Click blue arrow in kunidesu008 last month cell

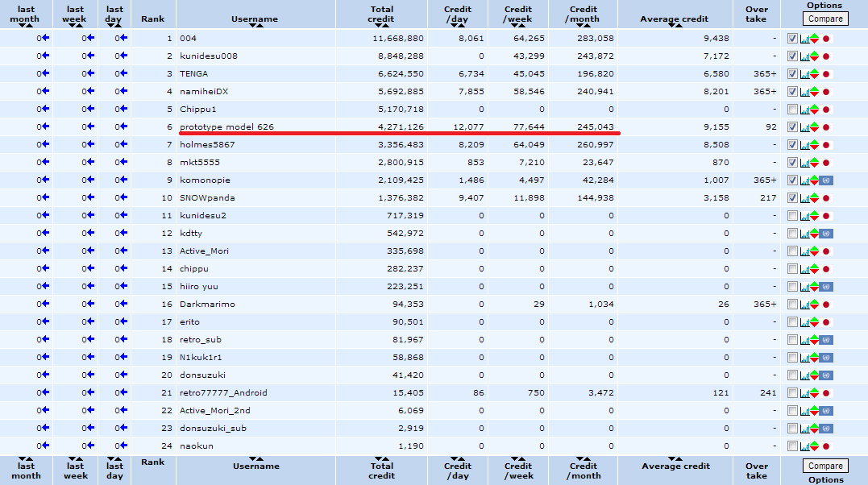tap(44, 56)
